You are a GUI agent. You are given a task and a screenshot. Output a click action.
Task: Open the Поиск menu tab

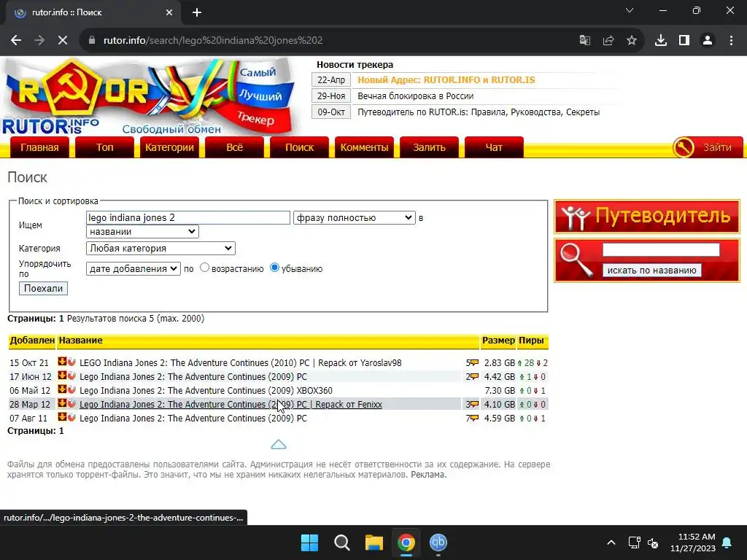299,147
